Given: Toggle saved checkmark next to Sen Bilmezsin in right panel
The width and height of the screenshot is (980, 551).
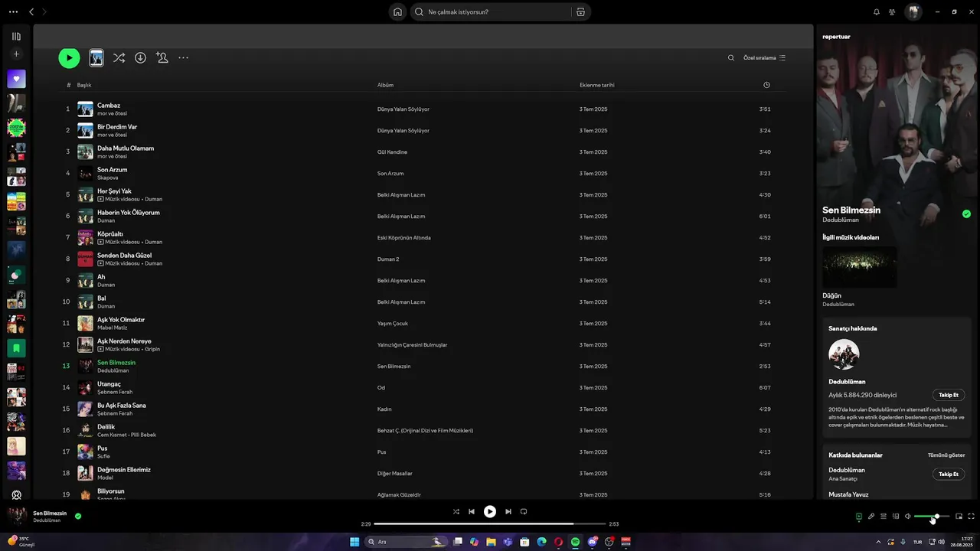Looking at the screenshot, I should coord(966,214).
